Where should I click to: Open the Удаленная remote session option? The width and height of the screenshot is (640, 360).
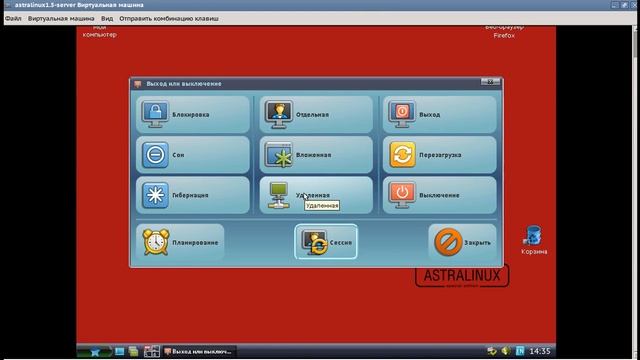[316, 195]
